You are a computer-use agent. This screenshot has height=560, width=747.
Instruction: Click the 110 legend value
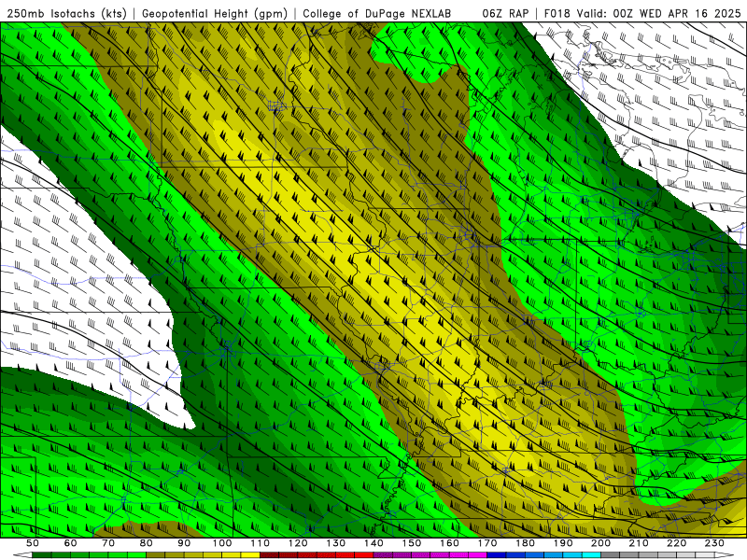tap(260, 543)
